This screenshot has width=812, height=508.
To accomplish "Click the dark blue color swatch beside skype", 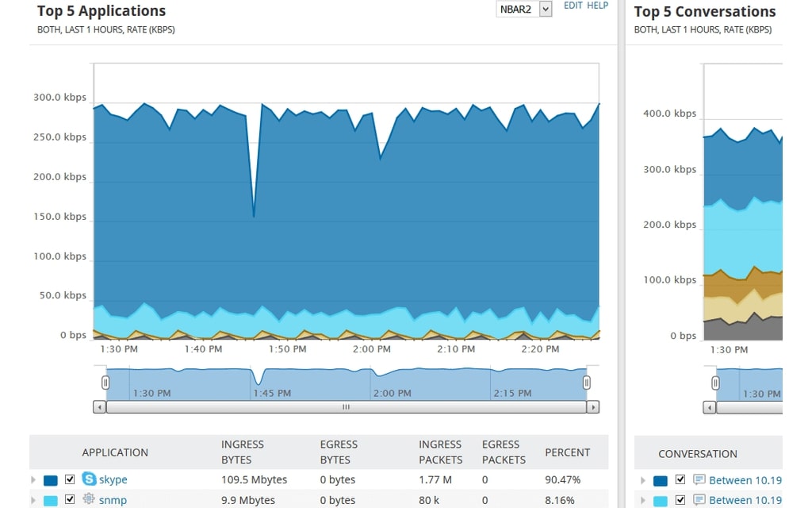I will [x=50, y=479].
